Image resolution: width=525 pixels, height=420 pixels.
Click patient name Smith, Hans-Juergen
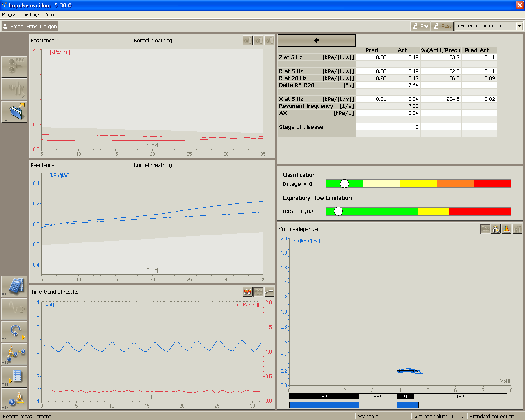(34, 26)
